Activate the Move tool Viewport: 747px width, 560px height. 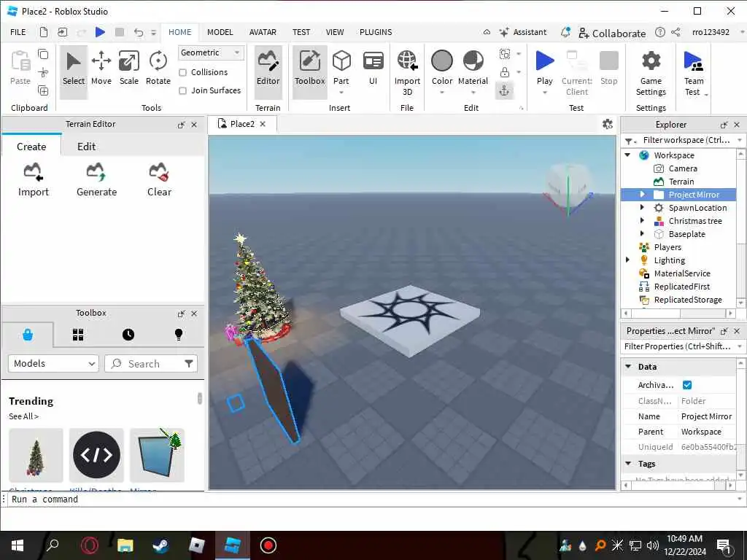click(x=101, y=69)
